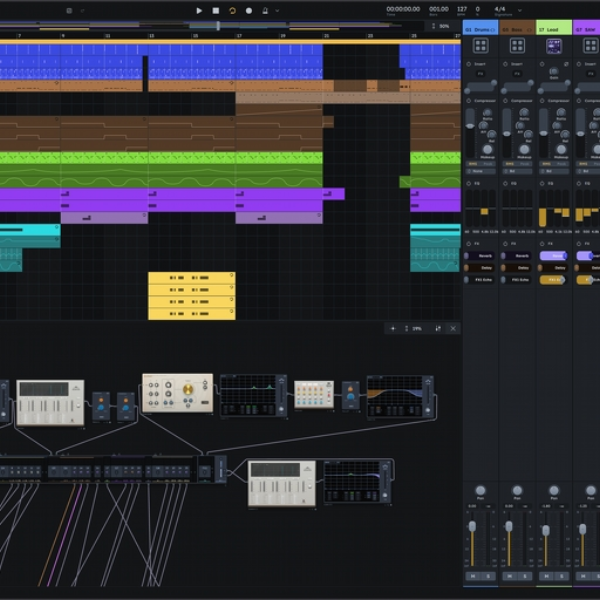Select the Lead channel header tab
Viewport: 600px width, 600px height.
[x=554, y=28]
